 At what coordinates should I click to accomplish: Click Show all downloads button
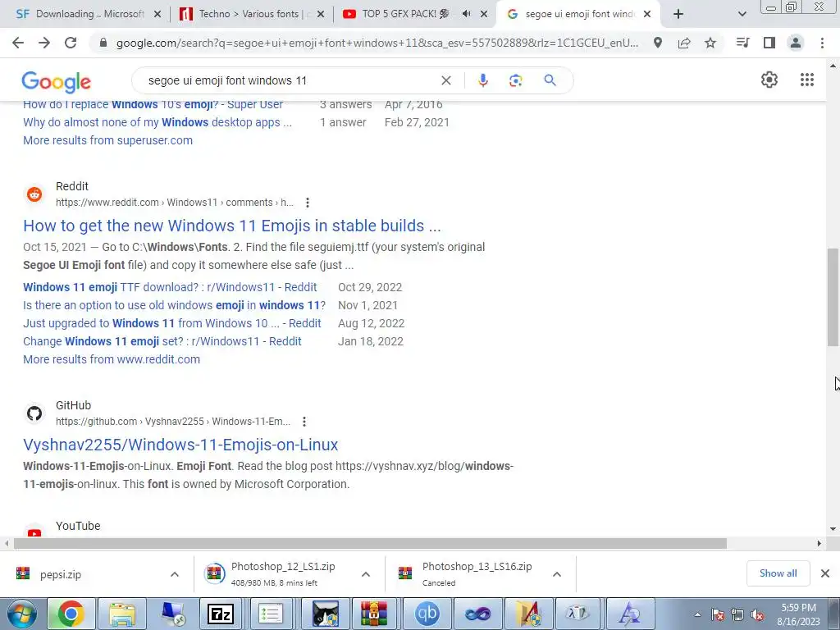[x=778, y=573]
